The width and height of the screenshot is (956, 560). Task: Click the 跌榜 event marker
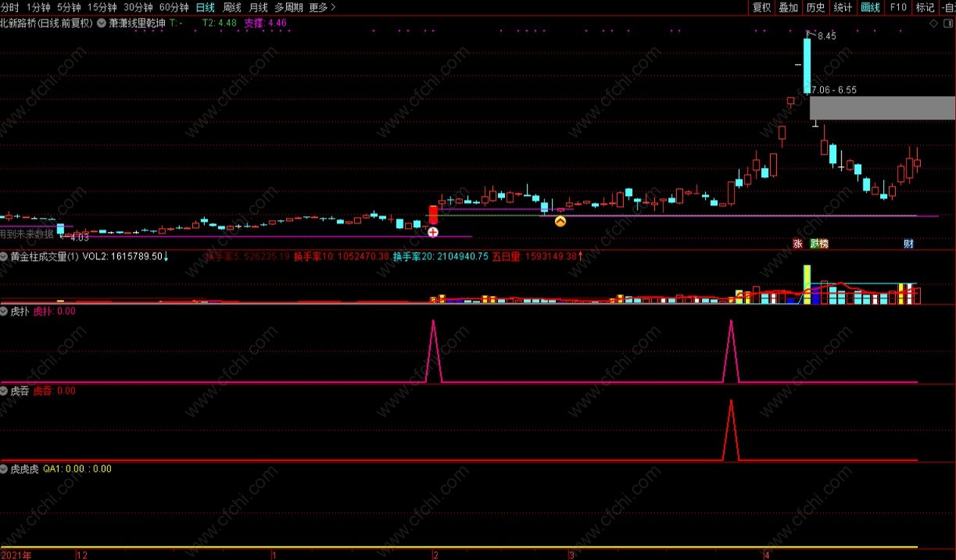coord(819,244)
